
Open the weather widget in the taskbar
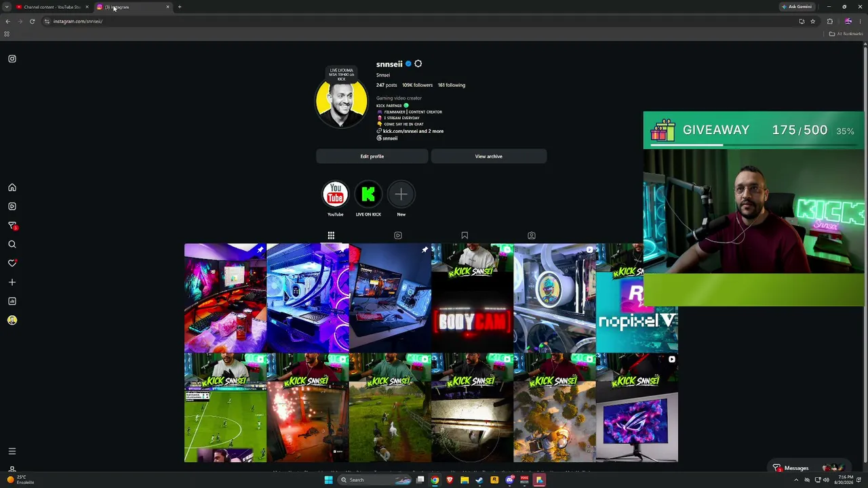tap(20, 480)
